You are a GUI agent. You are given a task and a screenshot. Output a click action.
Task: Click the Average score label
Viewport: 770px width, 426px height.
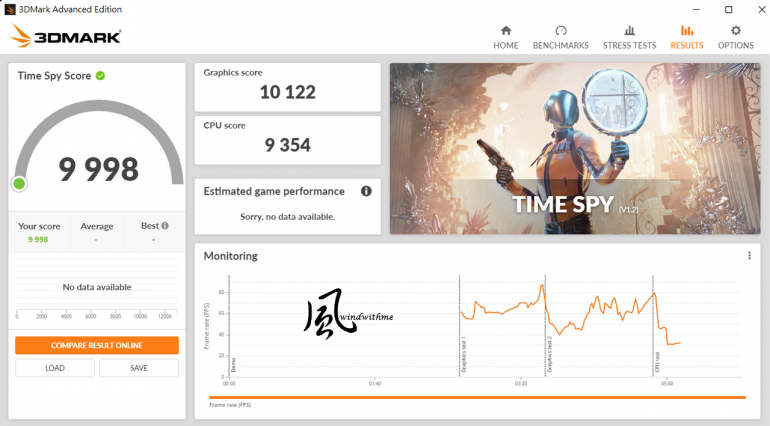97,226
